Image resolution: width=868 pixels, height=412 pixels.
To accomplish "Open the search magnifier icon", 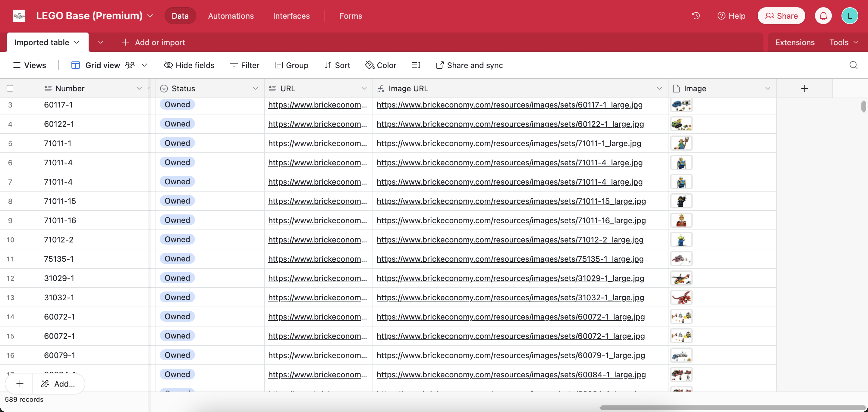I will pos(853,65).
